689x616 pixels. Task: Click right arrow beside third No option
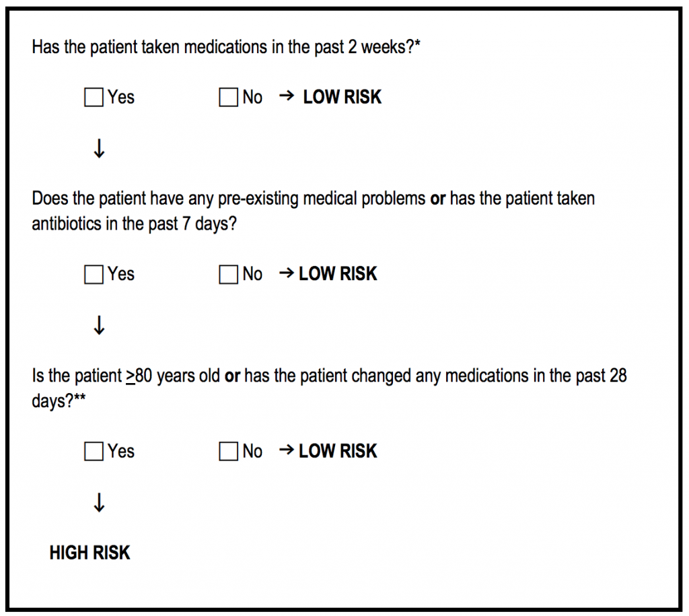tap(287, 450)
